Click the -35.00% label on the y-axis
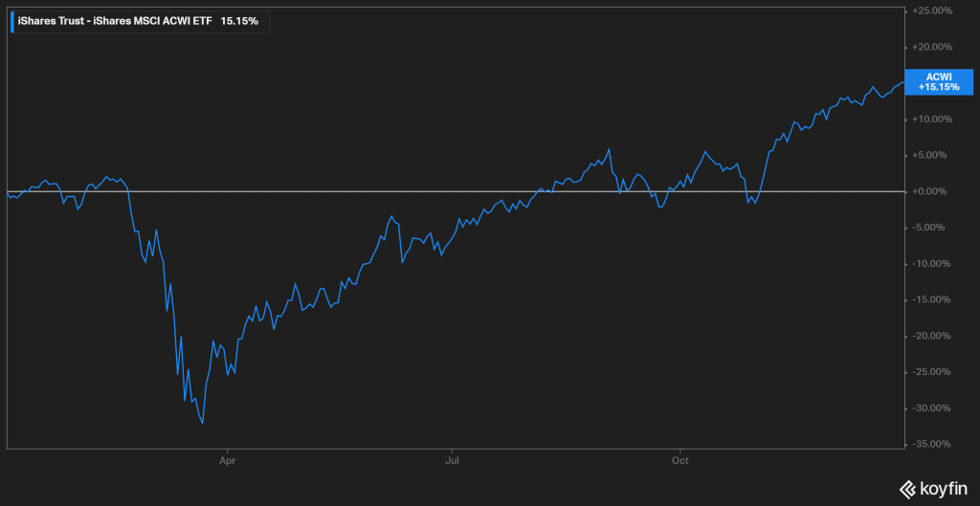Screen dimensions: 980x506 click(932, 444)
